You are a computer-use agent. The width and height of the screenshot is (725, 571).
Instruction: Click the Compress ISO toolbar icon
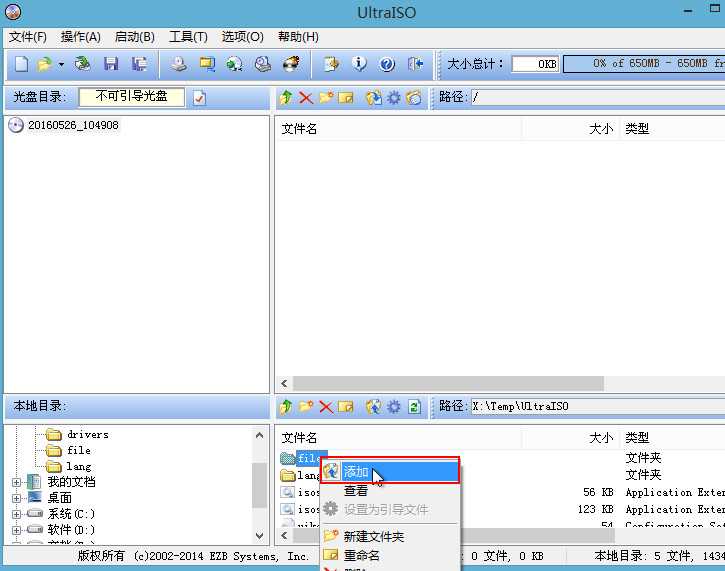263,64
